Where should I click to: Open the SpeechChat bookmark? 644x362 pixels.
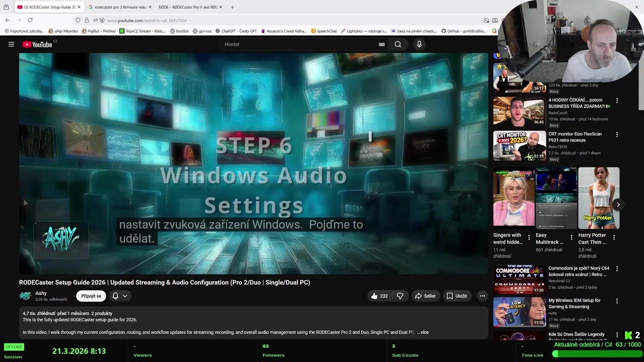coord(324,31)
